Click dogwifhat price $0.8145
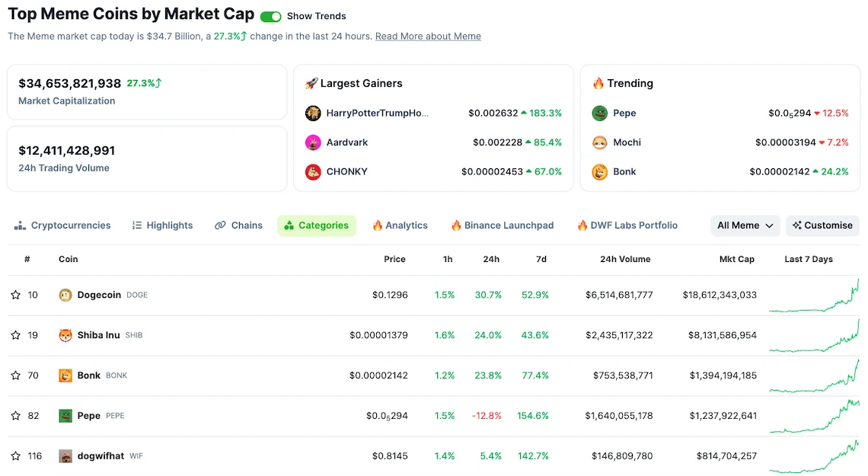868x476 pixels. coord(390,456)
